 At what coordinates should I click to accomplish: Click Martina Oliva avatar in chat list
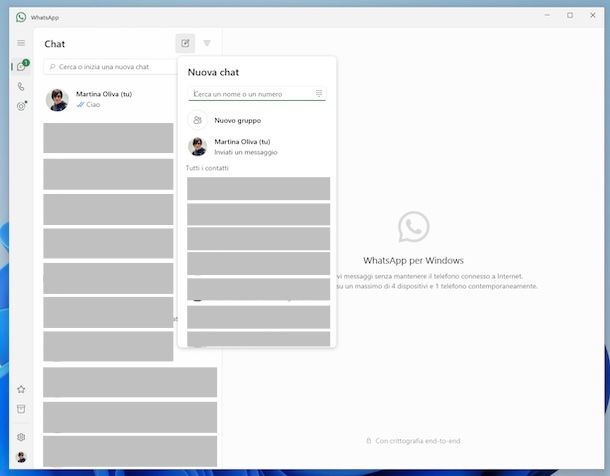[x=57, y=100]
